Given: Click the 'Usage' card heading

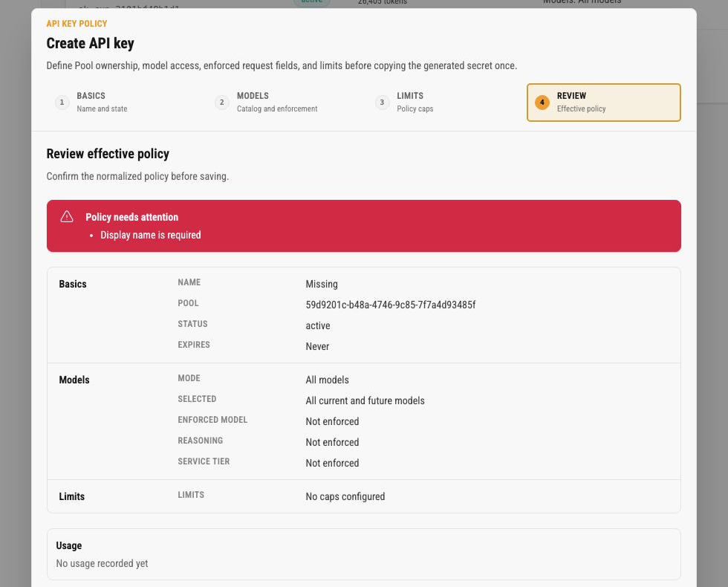Looking at the screenshot, I should coord(68,545).
